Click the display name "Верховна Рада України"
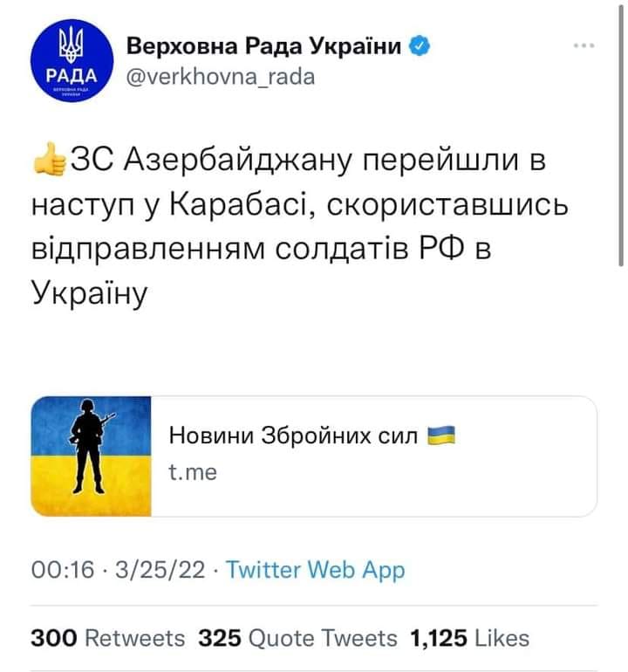Screen dimensions: 628x672 [266, 46]
